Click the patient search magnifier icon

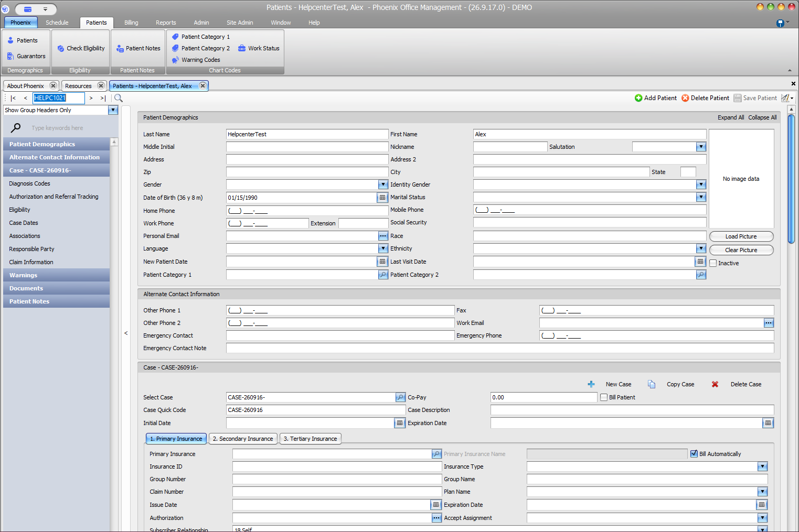(119, 98)
